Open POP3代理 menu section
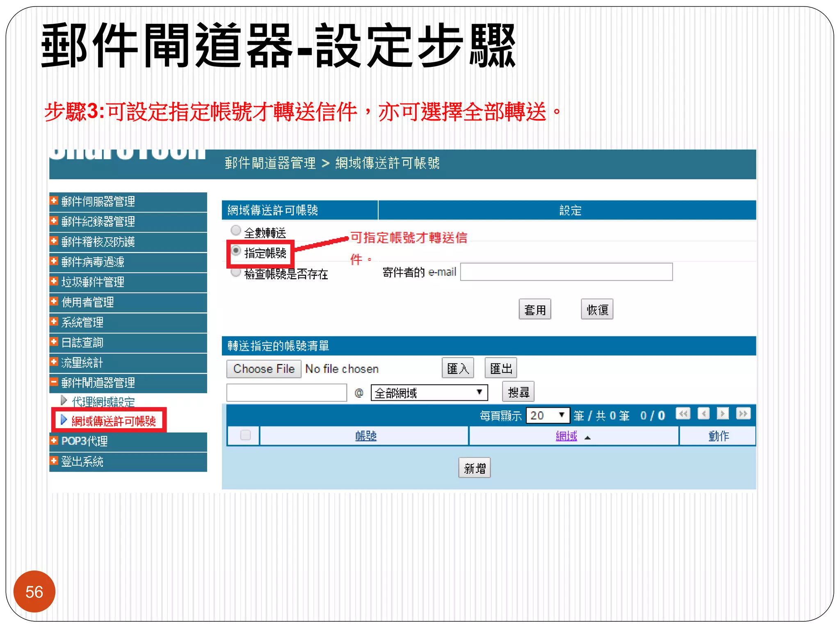The height and width of the screenshot is (630, 840). tap(128, 442)
